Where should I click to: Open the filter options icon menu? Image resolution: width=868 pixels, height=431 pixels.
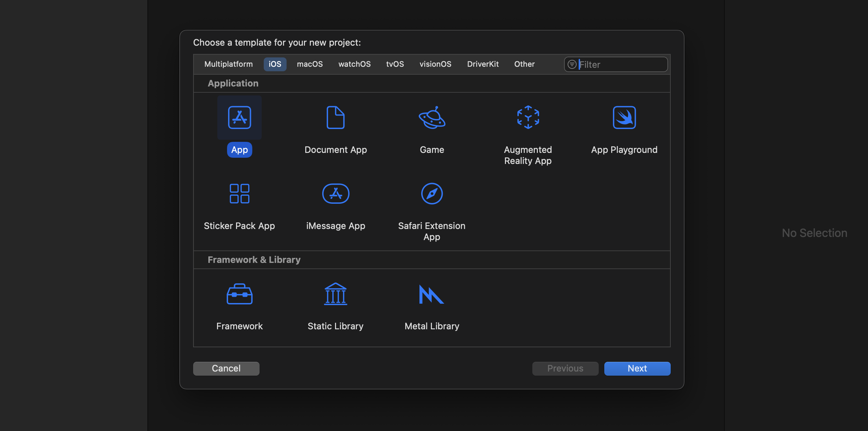click(572, 65)
